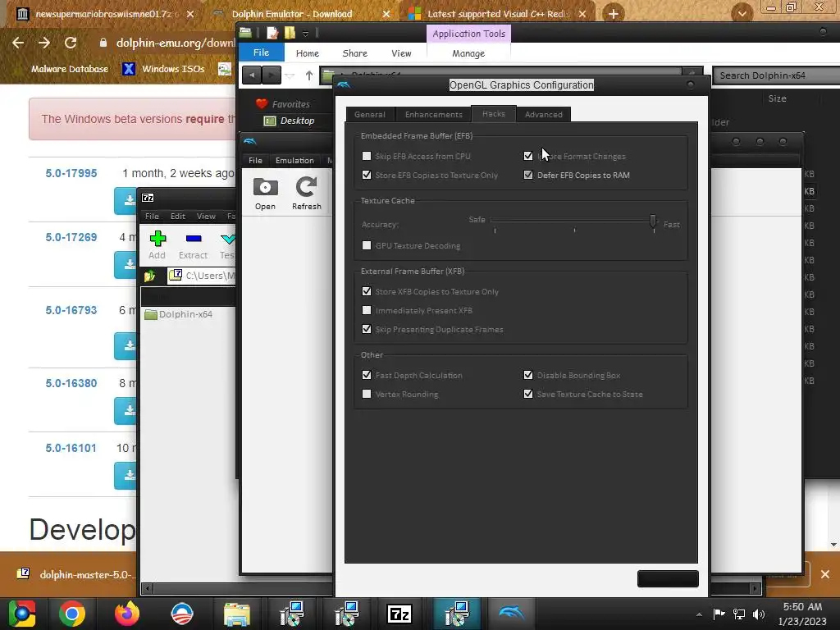Image resolution: width=840 pixels, height=630 pixels.
Task: Open the Edit menu in 7-Zip
Action: point(178,216)
